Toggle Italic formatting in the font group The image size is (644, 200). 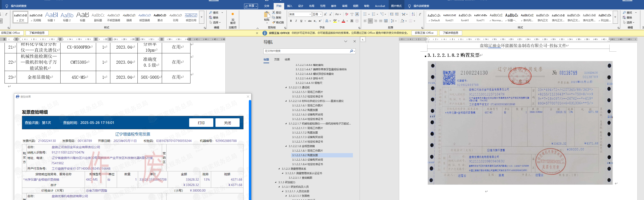point(296,21)
